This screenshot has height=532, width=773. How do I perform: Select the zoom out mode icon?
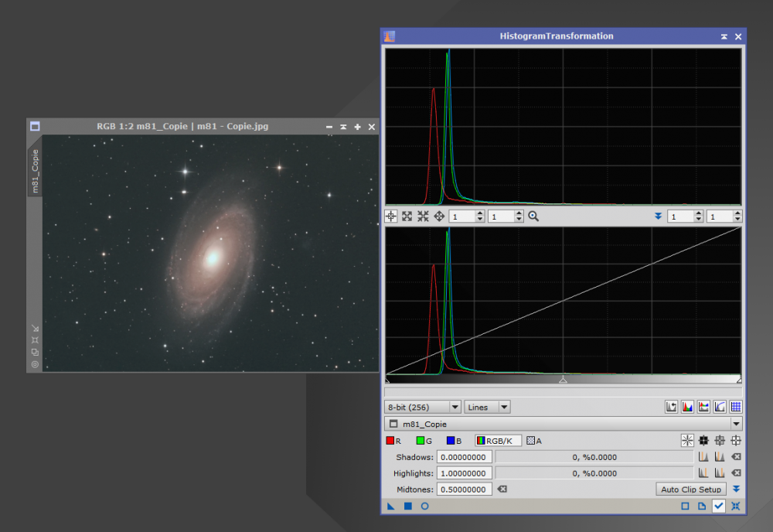pos(423,217)
